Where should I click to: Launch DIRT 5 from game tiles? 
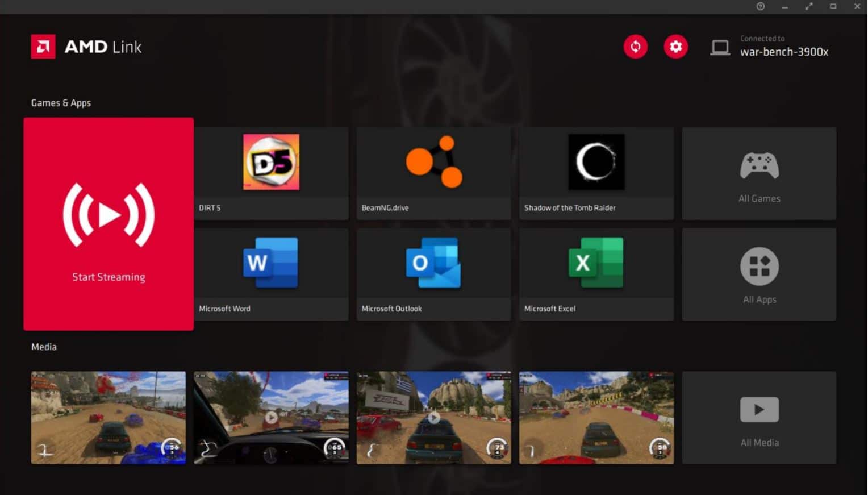271,173
